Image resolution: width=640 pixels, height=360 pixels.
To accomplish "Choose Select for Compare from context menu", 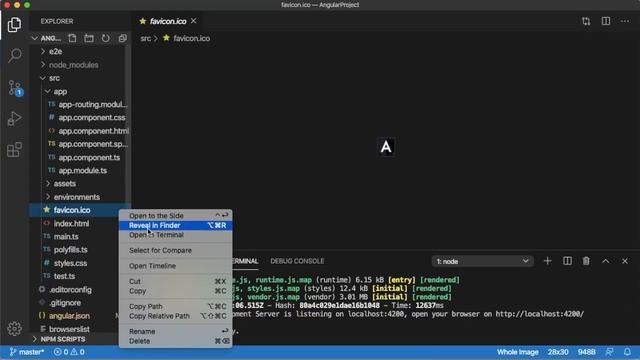I will coord(176,250).
